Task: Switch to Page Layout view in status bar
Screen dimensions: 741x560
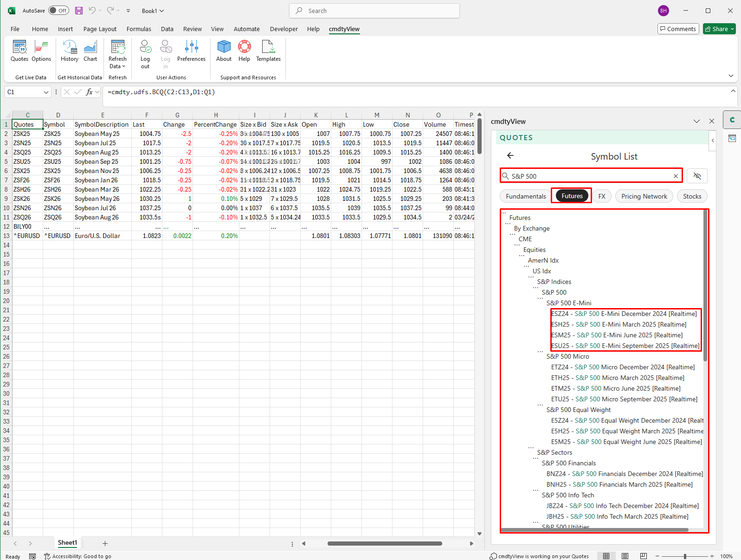Action: 625,556
